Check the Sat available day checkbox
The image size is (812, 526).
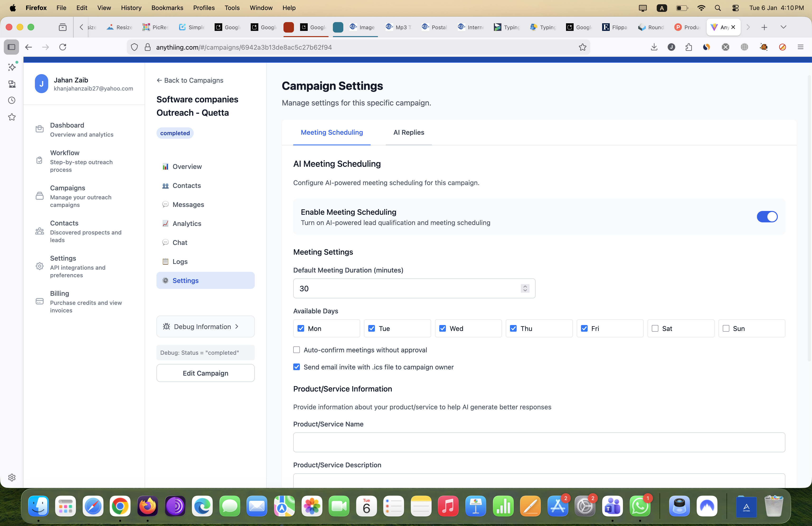[655, 328]
